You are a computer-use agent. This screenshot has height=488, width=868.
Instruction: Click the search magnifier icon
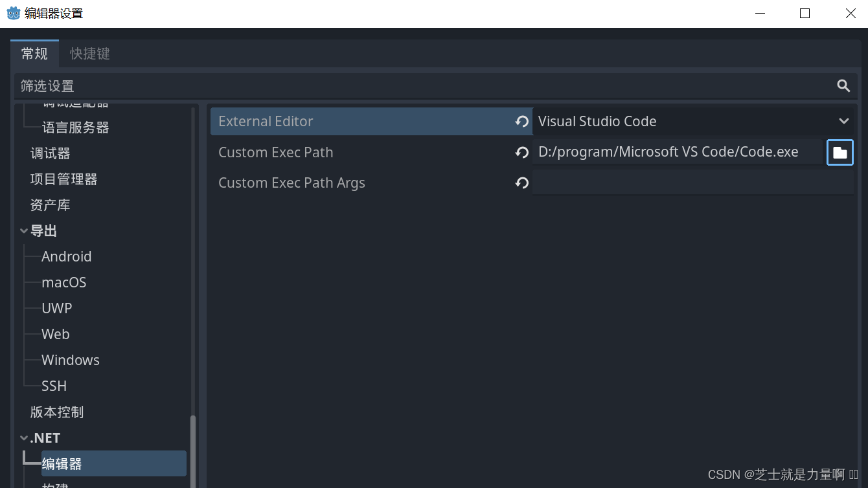[x=843, y=86]
